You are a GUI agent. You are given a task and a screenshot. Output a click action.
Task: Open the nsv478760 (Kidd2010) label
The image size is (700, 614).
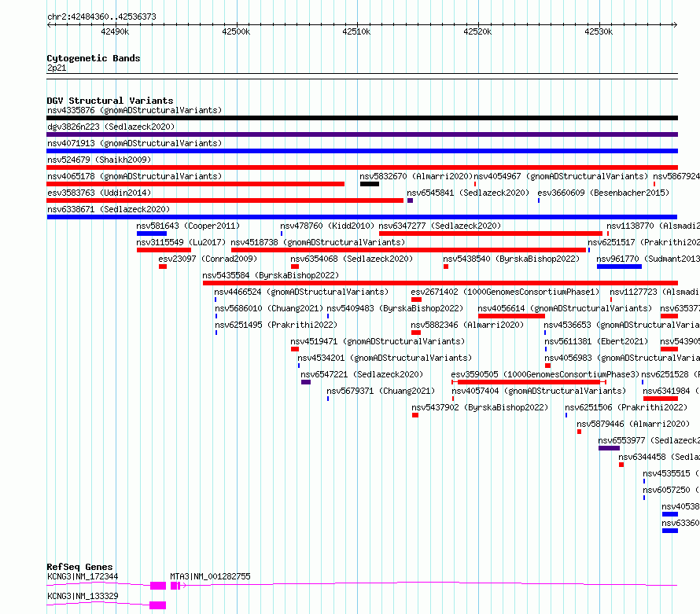[327, 226]
